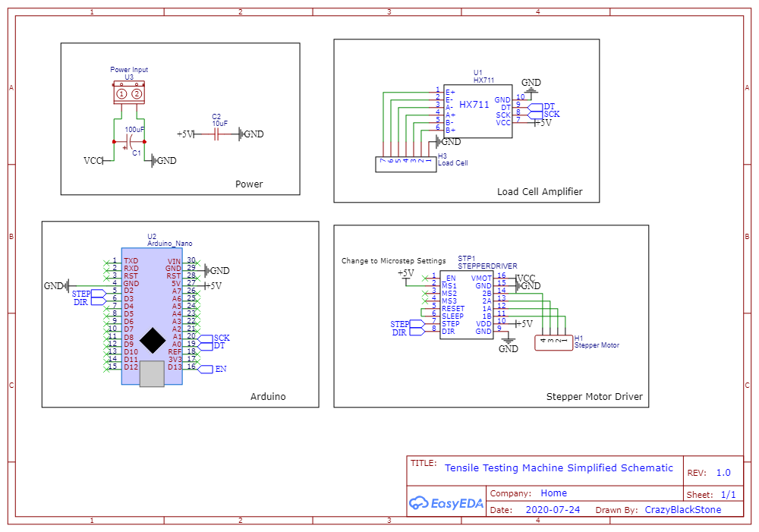Screen dimensions: 759x532
Task: Select the 'Change to Microstep Settings' note
Action: 393,261
